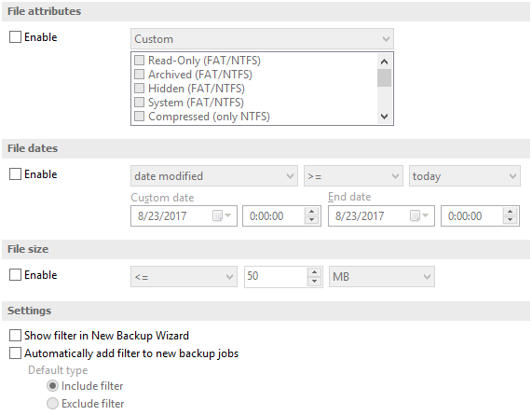Check Automatically add filter to new backup jobs
Screen dimensions: 532x415
point(15,353)
